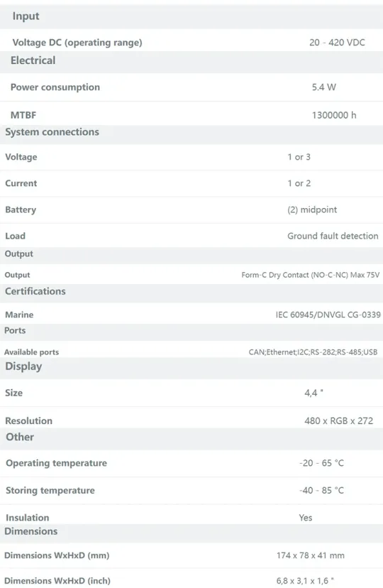Click the Input section header

[26, 16]
